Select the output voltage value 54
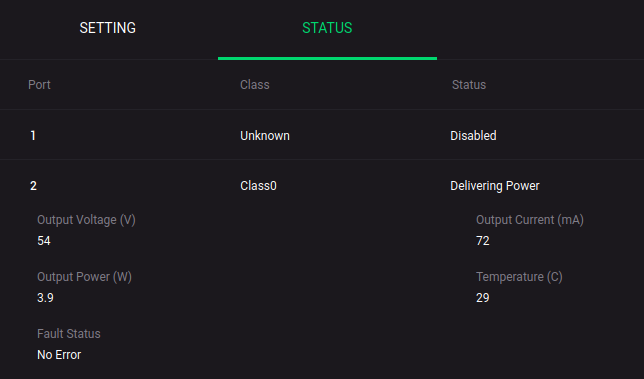Screen dimensions: 644x379 tap(44, 241)
